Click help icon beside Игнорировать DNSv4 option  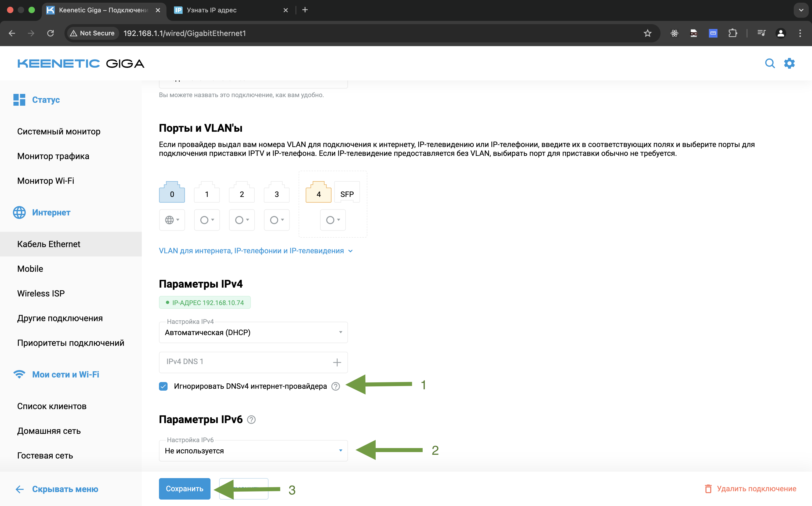pyautogui.click(x=336, y=387)
